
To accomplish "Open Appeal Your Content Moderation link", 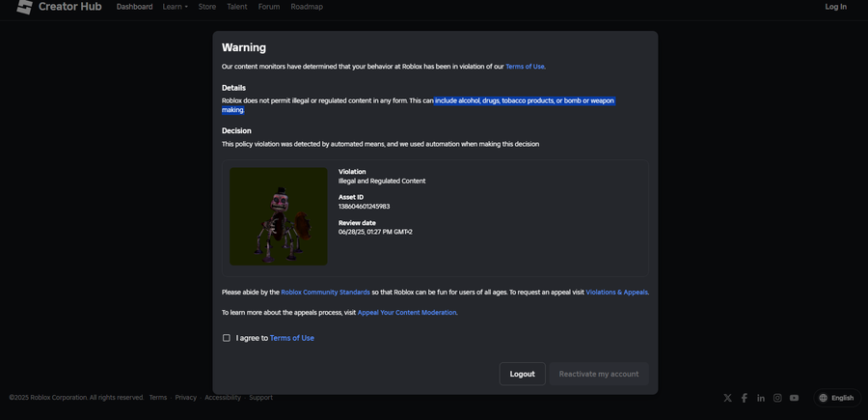I will point(407,313).
